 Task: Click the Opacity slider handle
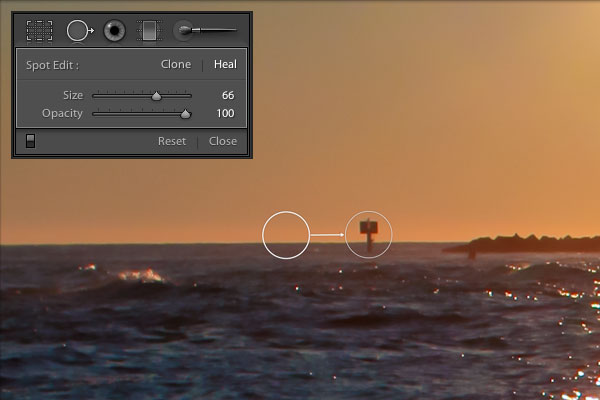185,114
